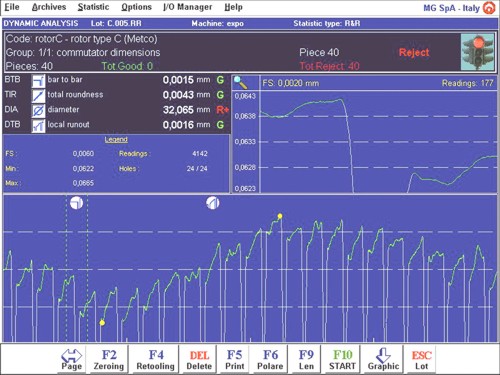500x375 pixels.
Task: Click the F5 Print button
Action: click(x=235, y=359)
